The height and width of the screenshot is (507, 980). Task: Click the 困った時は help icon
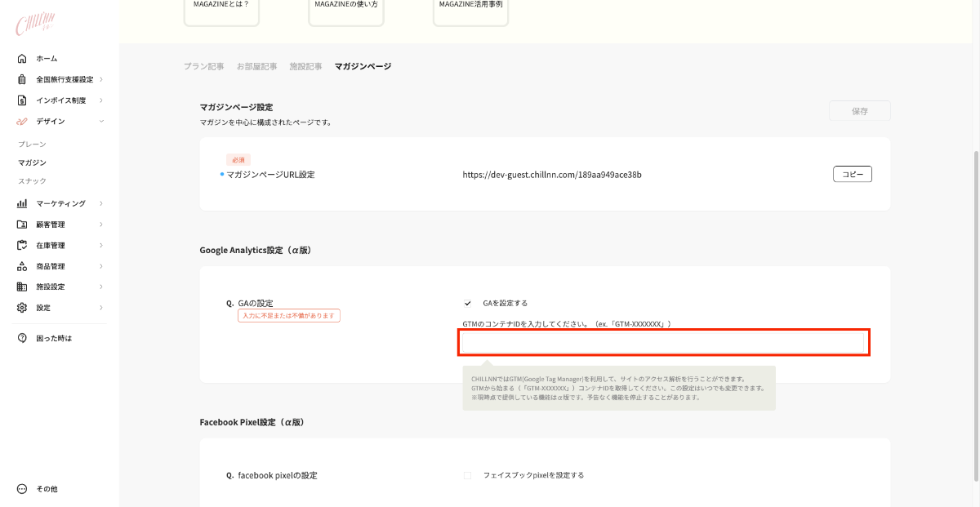(22, 338)
